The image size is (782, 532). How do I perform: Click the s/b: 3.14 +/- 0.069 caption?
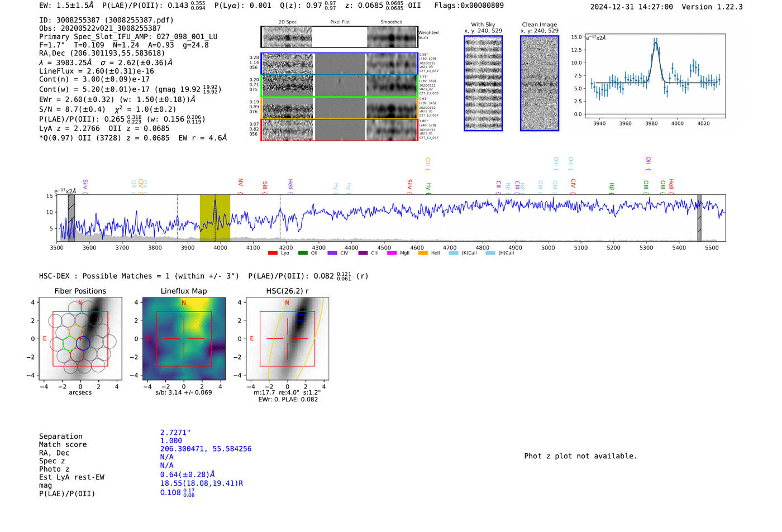(184, 392)
